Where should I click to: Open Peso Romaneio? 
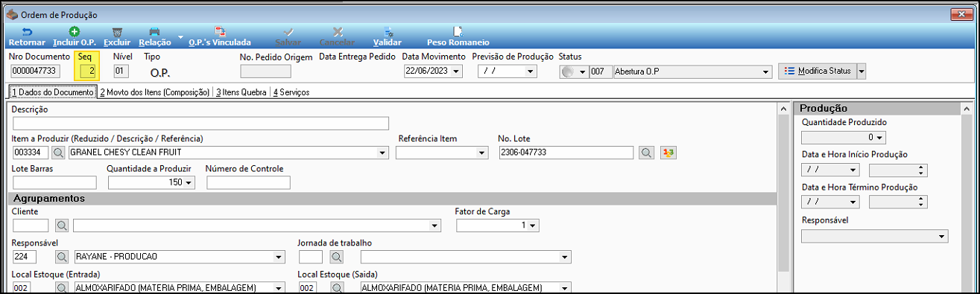pyautogui.click(x=458, y=36)
